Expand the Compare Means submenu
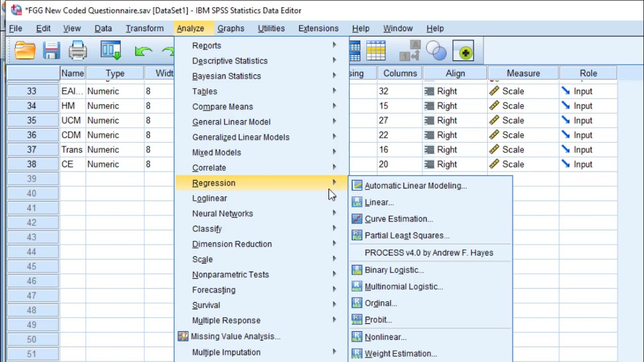 pos(262,107)
